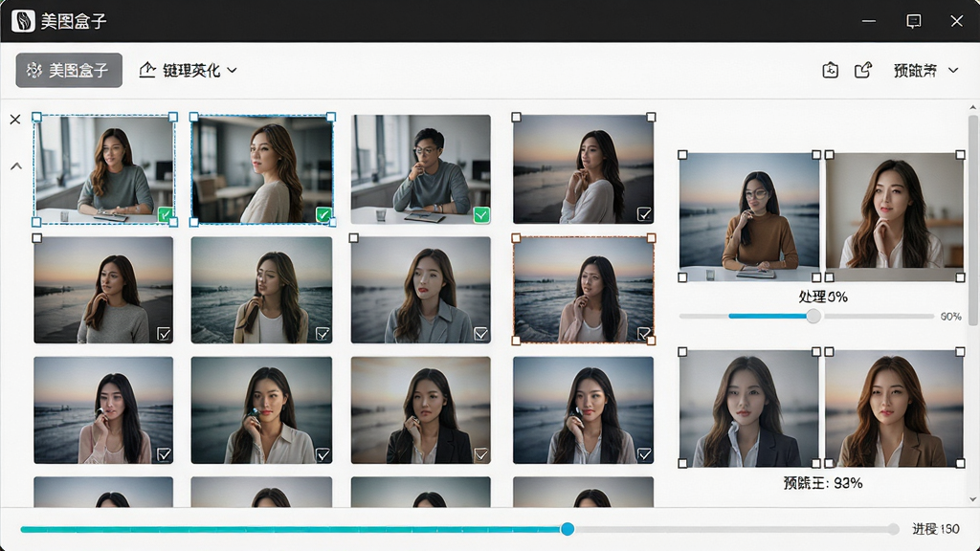Click the 处理 5% label
980x551 pixels.
point(823,297)
